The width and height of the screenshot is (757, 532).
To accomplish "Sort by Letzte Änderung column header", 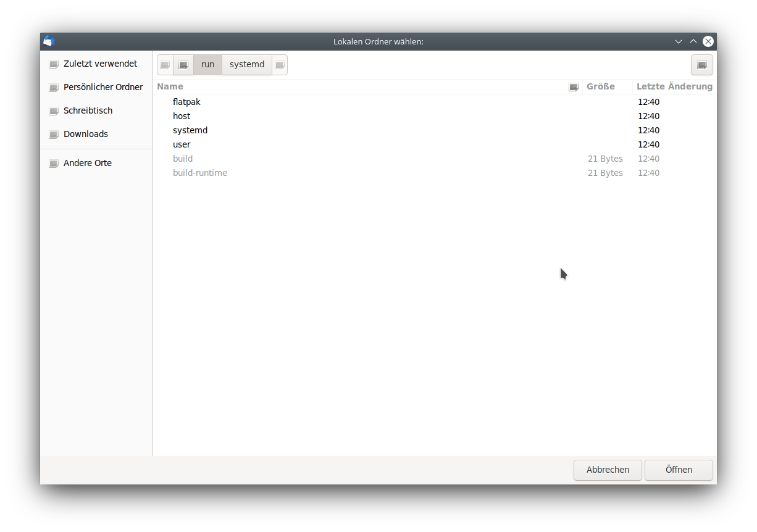I will pos(674,87).
